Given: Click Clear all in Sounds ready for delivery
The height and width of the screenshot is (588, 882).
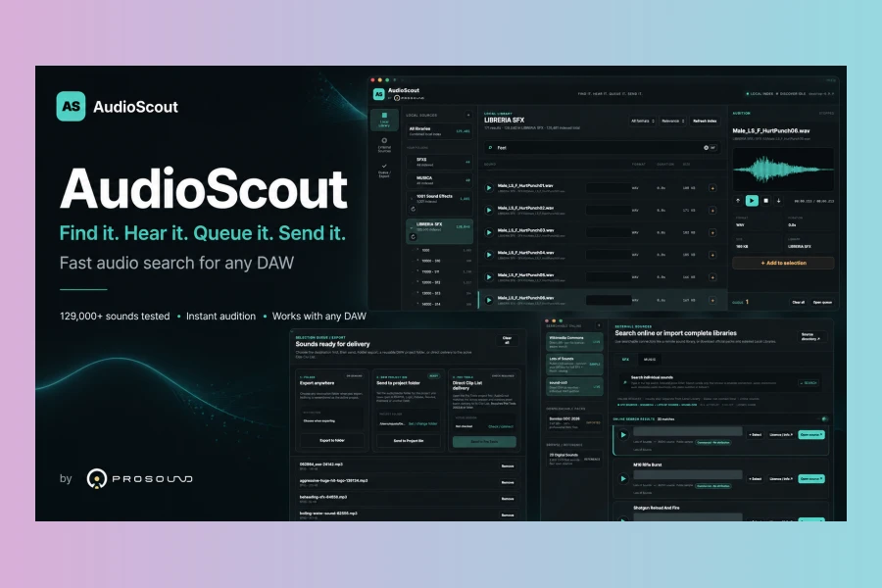Looking at the screenshot, I should tap(507, 340).
